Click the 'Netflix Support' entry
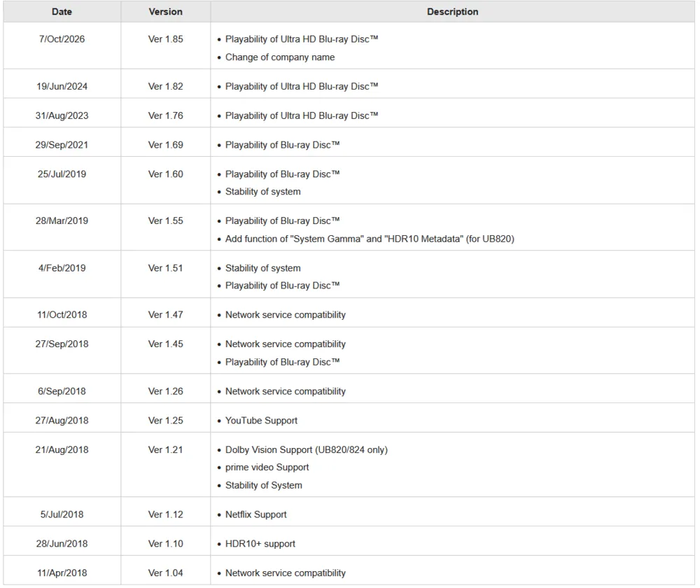The height and width of the screenshot is (588, 700). point(255,514)
